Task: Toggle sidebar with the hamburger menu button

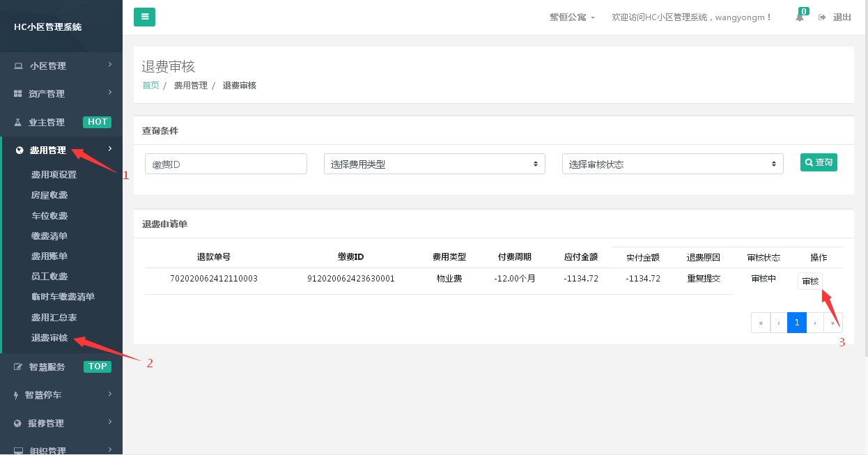Action: point(144,17)
